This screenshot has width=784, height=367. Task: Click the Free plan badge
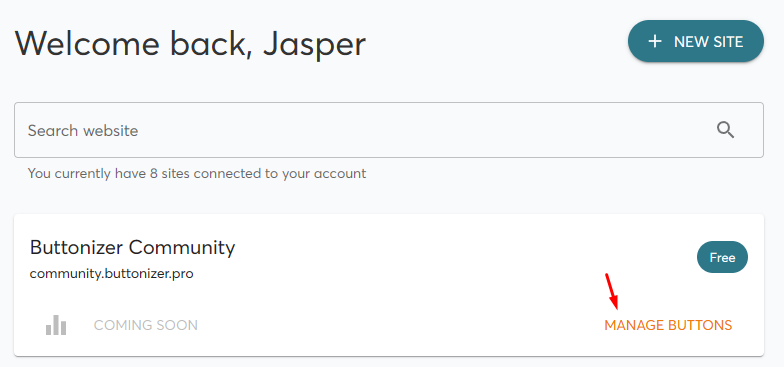coord(722,258)
